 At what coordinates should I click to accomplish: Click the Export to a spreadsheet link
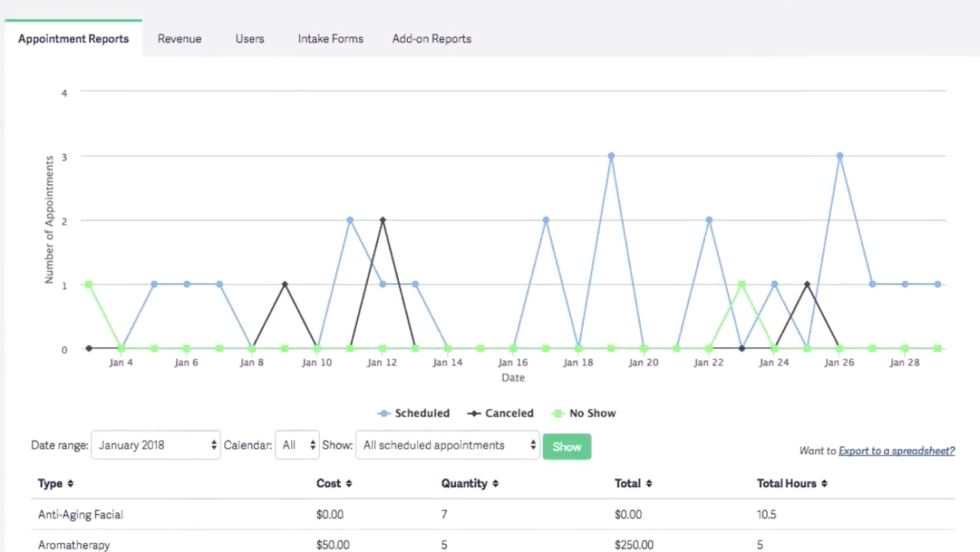coord(896,451)
